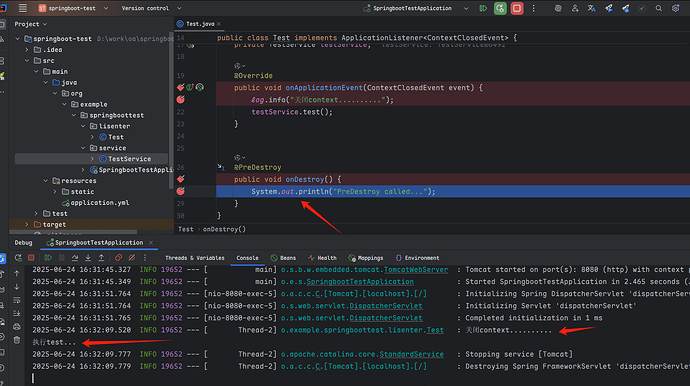
Task: Click the green Debug bug icon
Action: click(500, 8)
